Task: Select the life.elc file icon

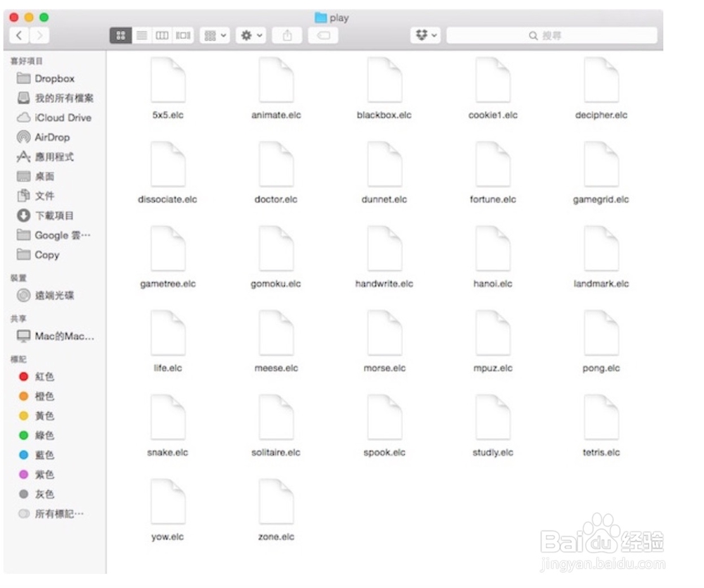Action: click(168, 333)
